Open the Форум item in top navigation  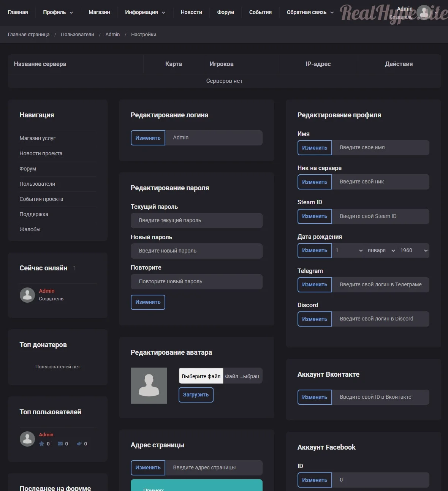[225, 13]
